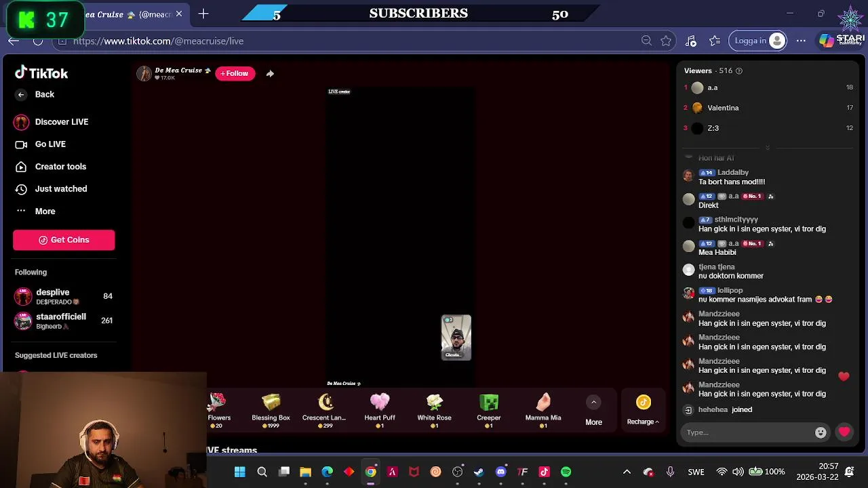Click the Logga in profile button
The height and width of the screenshot is (488, 868).
coord(759,41)
